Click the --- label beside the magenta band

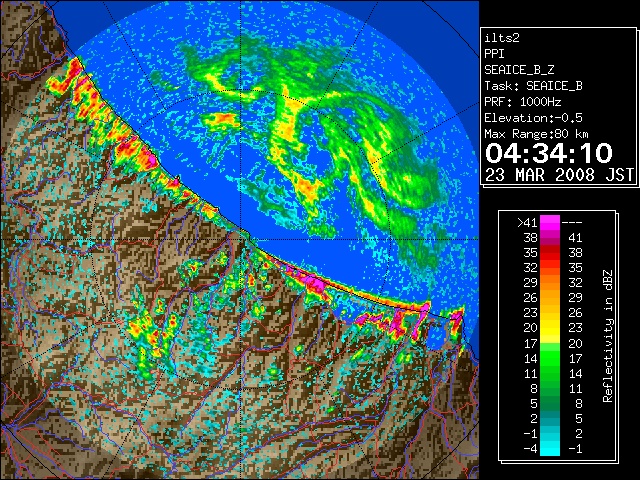572,223
